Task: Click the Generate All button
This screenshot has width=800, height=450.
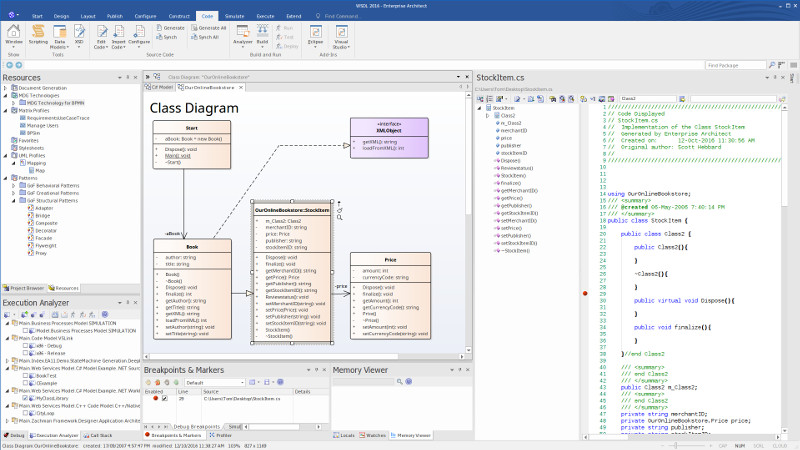Action: point(209,28)
